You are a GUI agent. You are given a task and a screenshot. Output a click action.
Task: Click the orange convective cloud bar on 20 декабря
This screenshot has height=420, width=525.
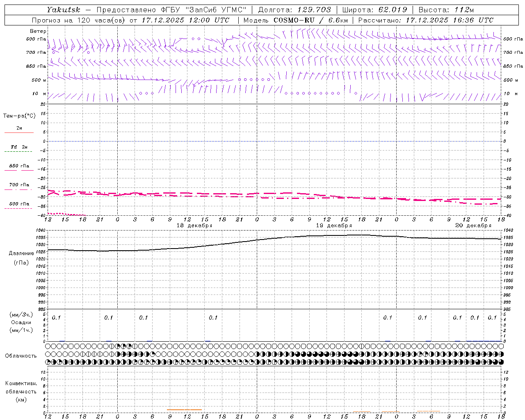(428, 411)
